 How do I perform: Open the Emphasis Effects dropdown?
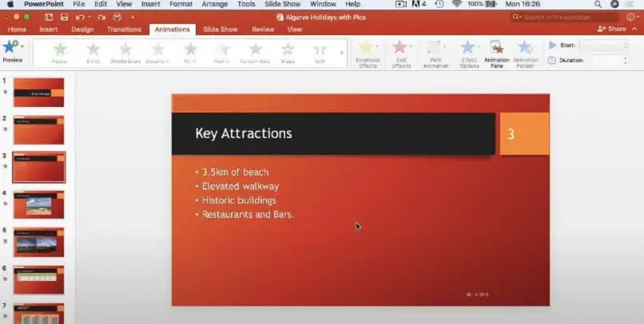[x=368, y=54]
